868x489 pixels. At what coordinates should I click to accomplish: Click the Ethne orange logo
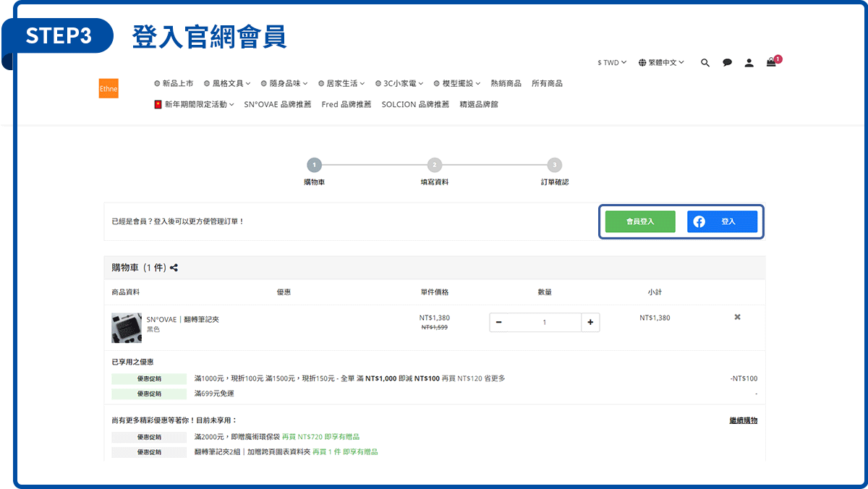pyautogui.click(x=109, y=88)
